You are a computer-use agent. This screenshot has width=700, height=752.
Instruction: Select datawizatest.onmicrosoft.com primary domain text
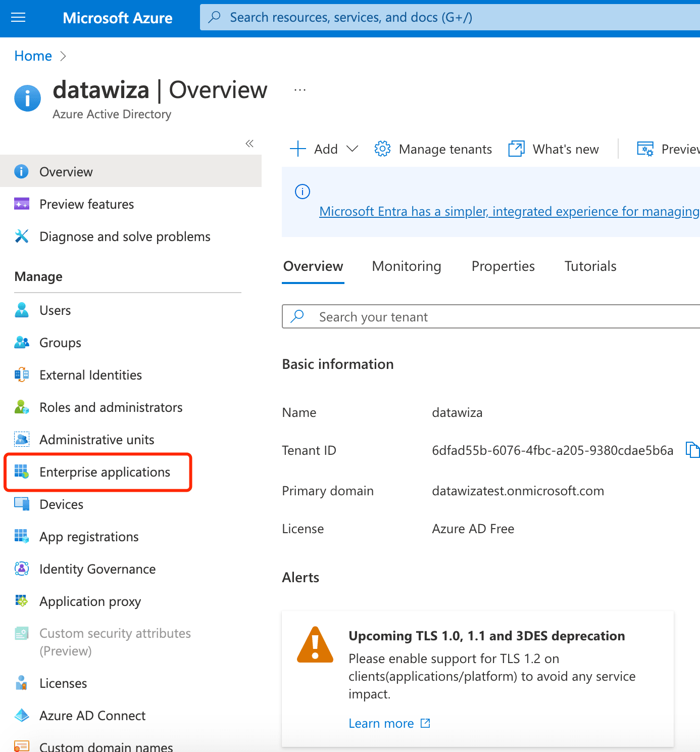[x=518, y=490]
